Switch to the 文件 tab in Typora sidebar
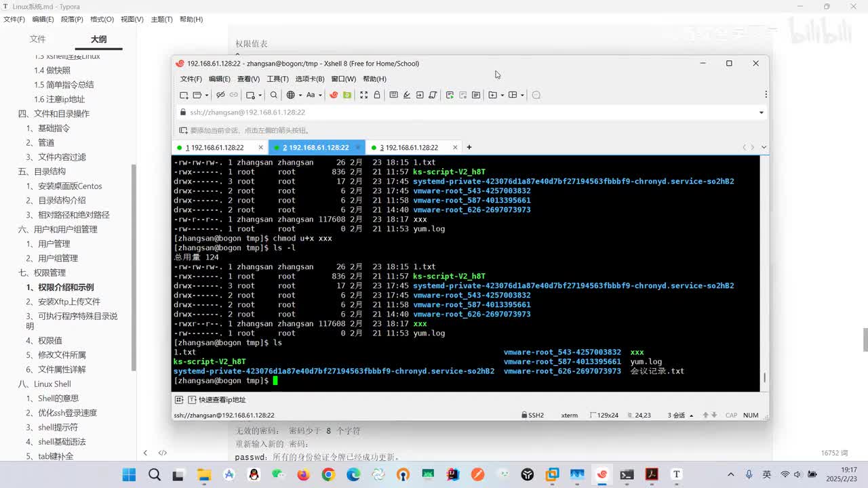Viewport: 868px width, 488px height. 37,39
